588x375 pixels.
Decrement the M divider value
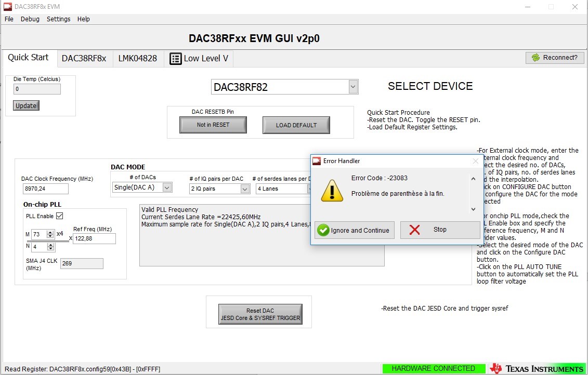click(x=50, y=236)
